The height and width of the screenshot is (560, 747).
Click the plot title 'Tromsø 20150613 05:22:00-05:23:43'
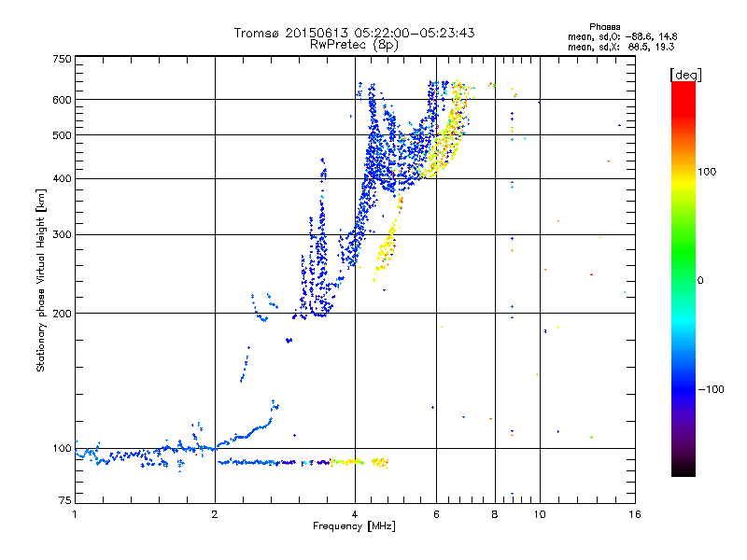coord(354,33)
